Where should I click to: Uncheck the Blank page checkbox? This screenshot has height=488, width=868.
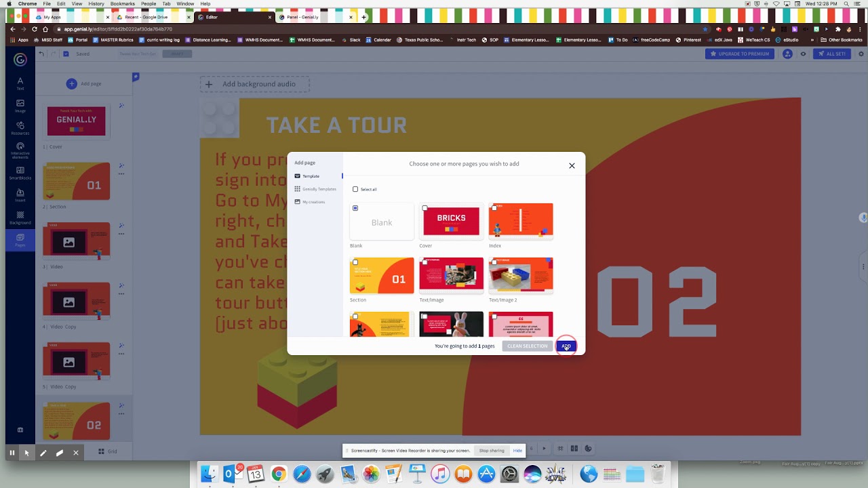(x=355, y=208)
